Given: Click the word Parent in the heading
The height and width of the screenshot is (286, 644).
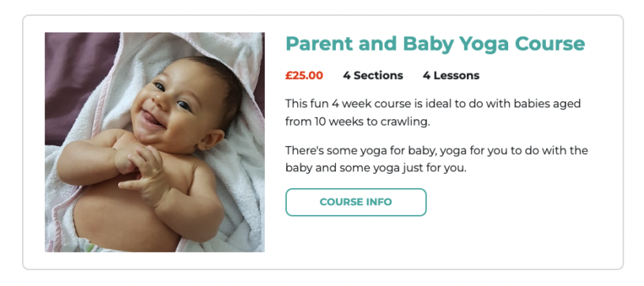Looking at the screenshot, I should point(319,43).
